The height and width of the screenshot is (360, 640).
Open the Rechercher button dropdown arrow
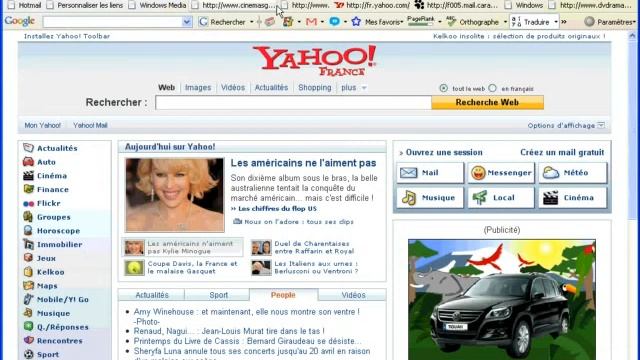click(251, 22)
